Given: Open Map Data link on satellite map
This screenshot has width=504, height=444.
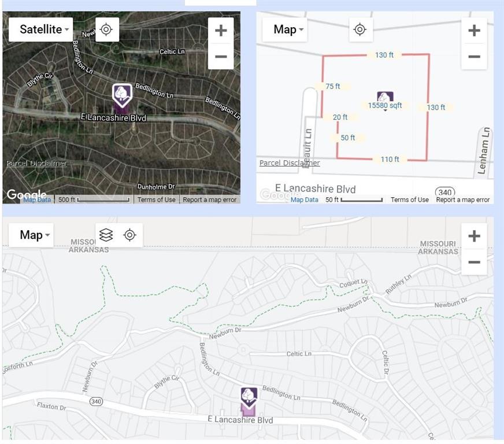Looking at the screenshot, I should click(x=37, y=199).
